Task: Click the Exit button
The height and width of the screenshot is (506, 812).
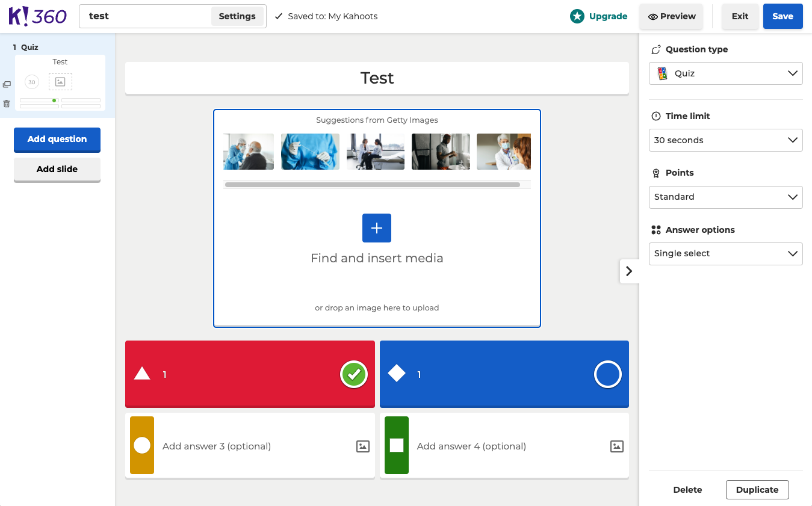Action: point(740,16)
